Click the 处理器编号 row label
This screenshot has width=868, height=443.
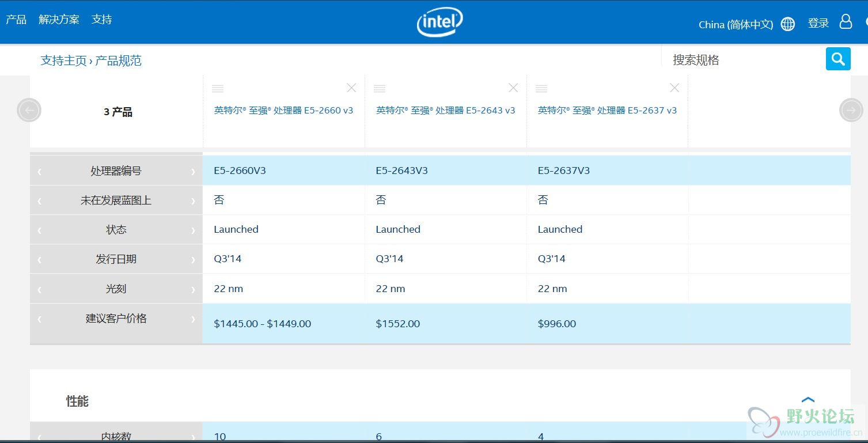[x=116, y=171]
